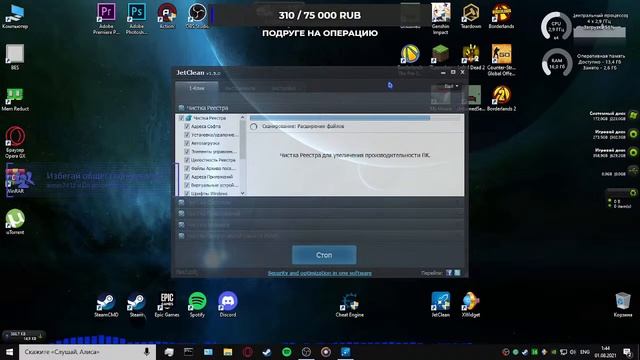This screenshot has width=640, height=360.
Task: Click the registry list scrollbar thumb
Action: [243, 140]
